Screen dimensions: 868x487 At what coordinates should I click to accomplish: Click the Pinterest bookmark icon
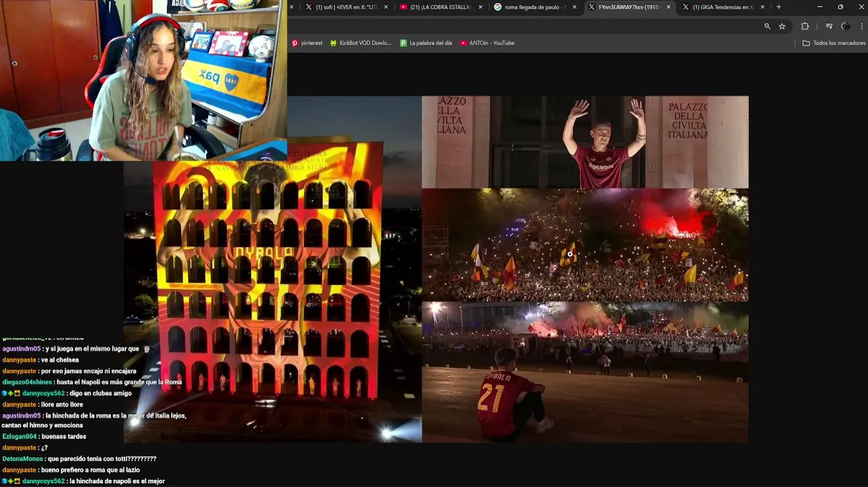294,43
